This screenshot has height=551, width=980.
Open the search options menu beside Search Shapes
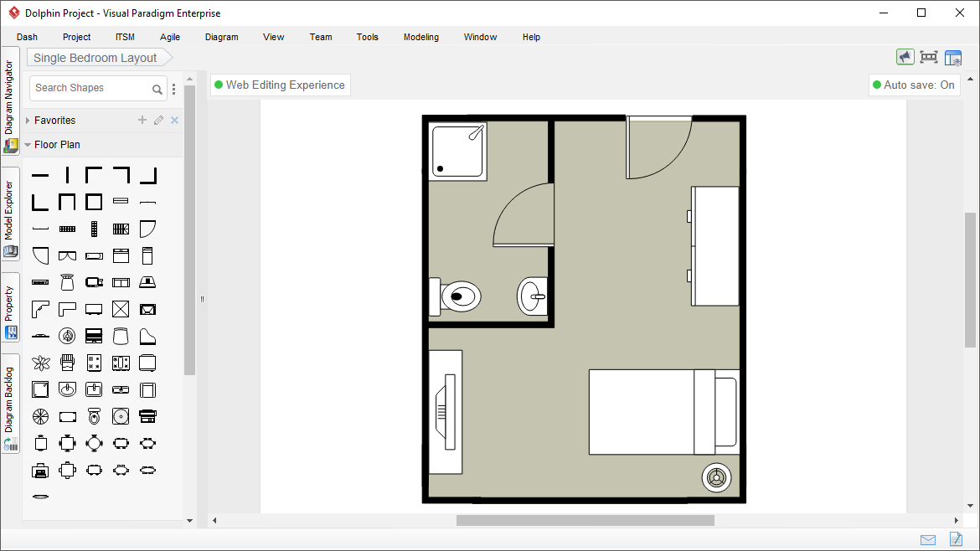173,88
